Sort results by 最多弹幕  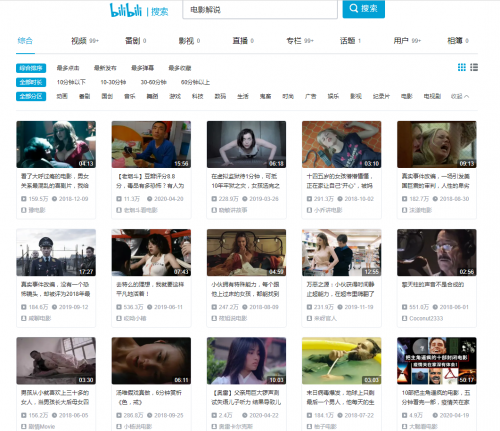pyautogui.click(x=143, y=68)
